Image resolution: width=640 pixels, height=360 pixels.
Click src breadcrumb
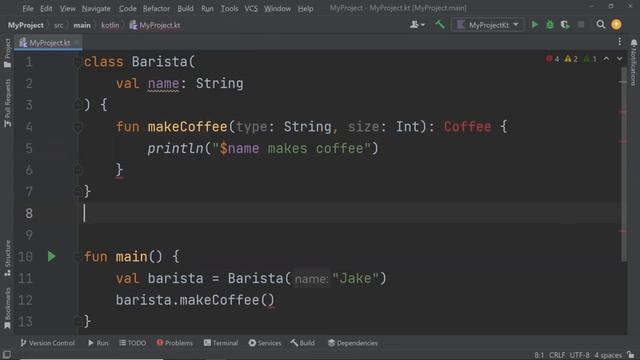(x=59, y=25)
